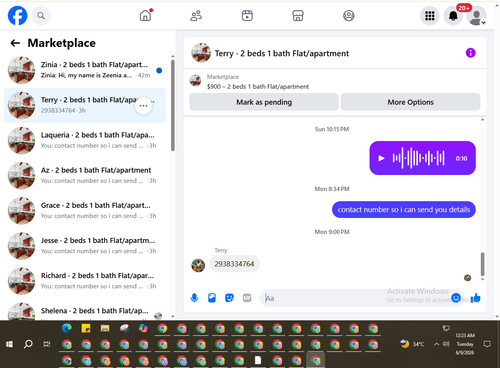Image resolution: width=500 pixels, height=368 pixels.
Task: Click the $900 listing title link
Action: pos(258,87)
